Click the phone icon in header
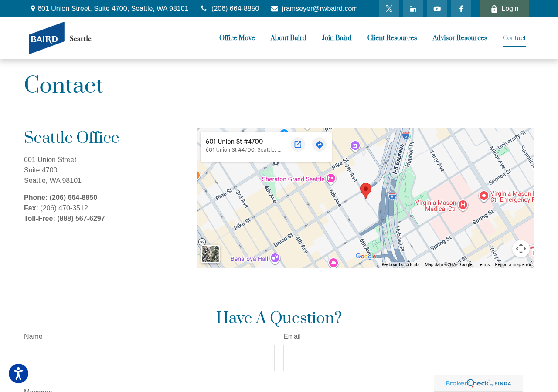The image size is (558, 392). coord(204,9)
